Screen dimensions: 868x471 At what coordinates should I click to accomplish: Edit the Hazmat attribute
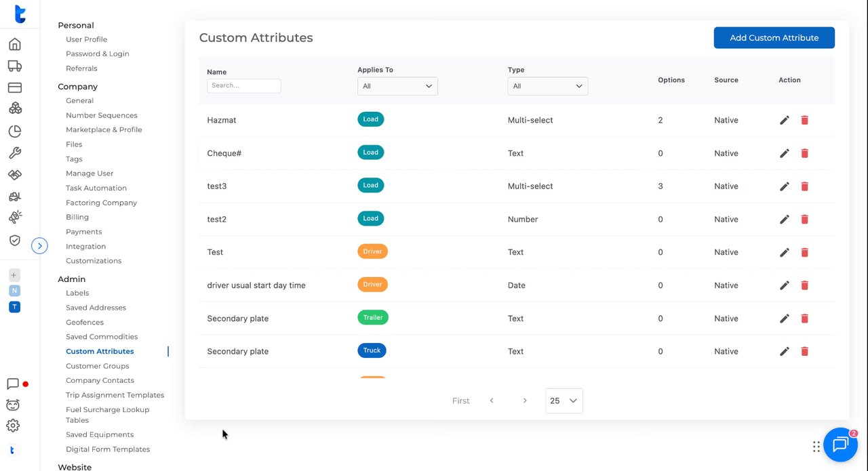point(785,120)
